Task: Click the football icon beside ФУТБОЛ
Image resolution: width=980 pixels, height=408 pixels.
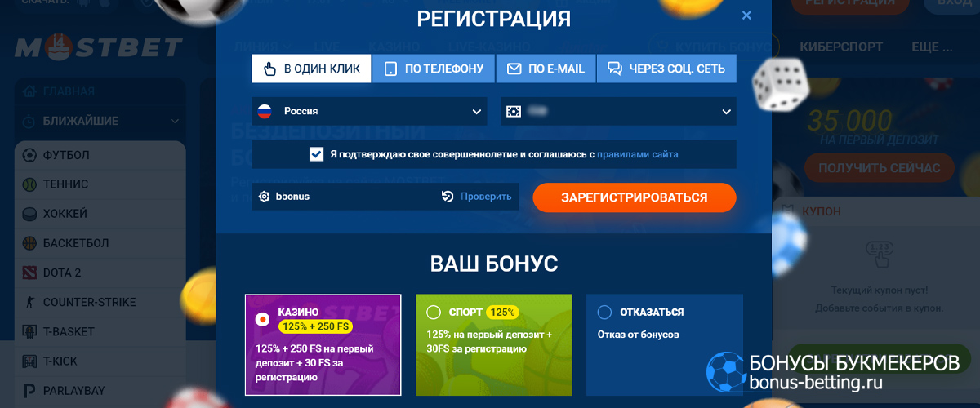Action: pos(29,155)
